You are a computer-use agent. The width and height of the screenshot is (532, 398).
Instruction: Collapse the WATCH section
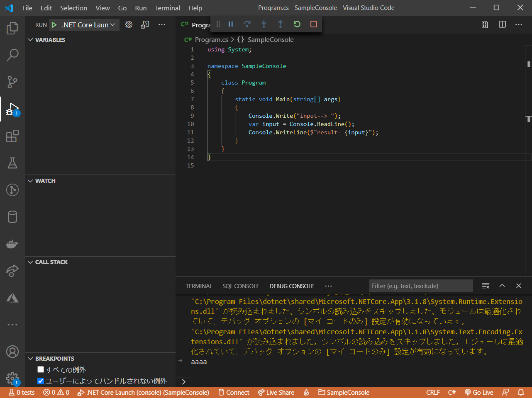pos(100,181)
